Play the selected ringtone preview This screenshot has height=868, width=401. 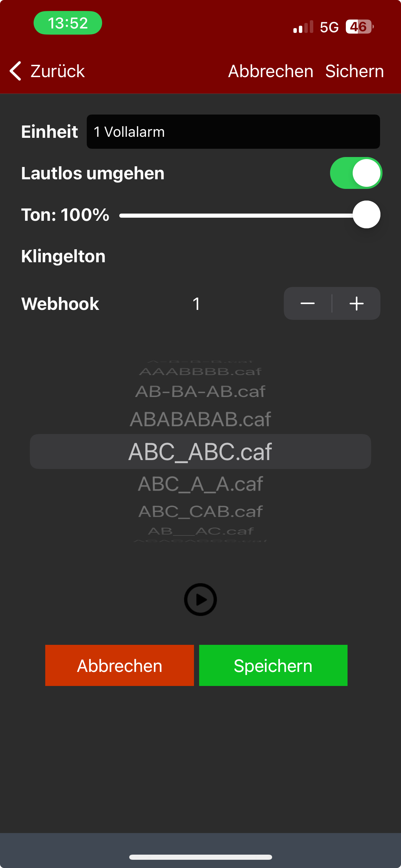point(200,599)
